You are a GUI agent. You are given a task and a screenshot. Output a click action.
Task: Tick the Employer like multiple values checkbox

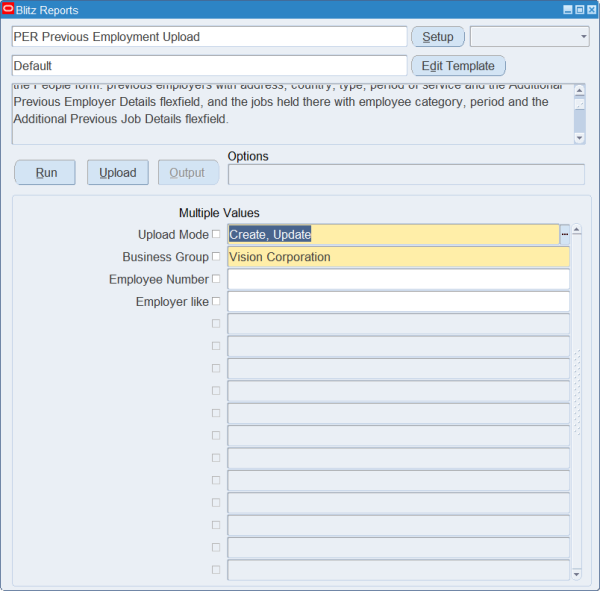pos(216,301)
